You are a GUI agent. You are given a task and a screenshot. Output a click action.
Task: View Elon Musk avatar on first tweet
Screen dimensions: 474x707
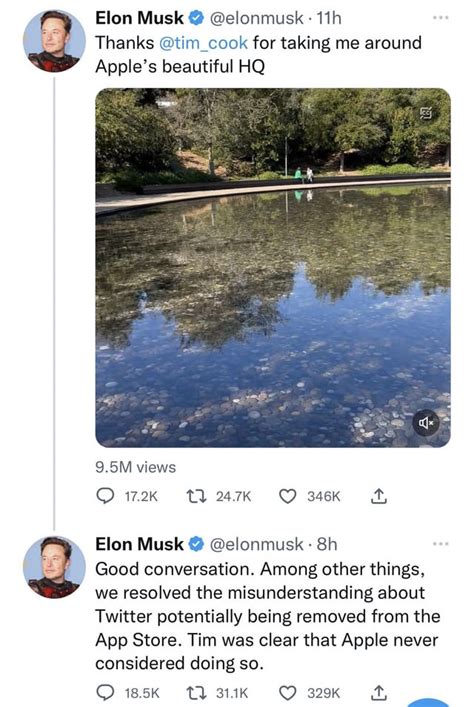click(x=55, y=40)
